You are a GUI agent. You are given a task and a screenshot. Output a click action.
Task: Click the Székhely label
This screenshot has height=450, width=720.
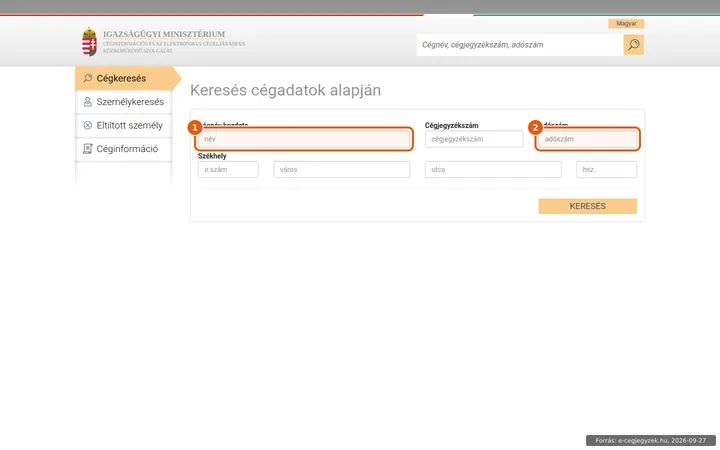(212, 156)
